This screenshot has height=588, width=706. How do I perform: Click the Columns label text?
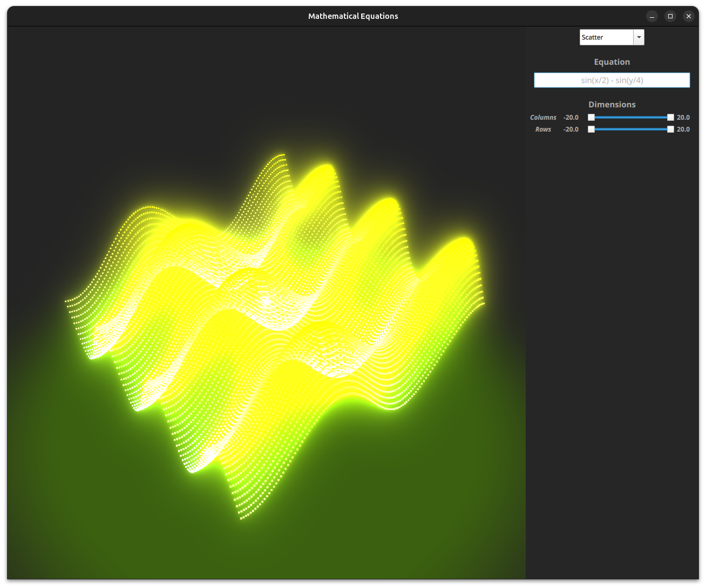(543, 118)
